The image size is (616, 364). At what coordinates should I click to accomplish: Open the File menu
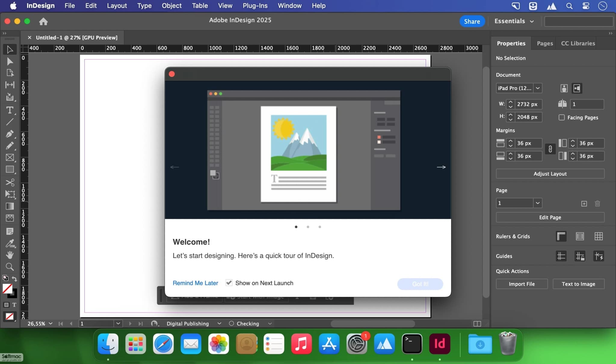click(x=70, y=6)
